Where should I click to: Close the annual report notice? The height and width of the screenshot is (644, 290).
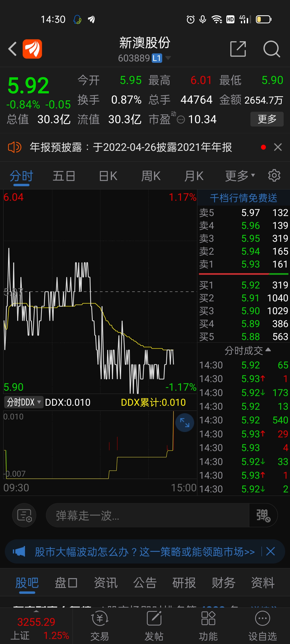[278, 147]
